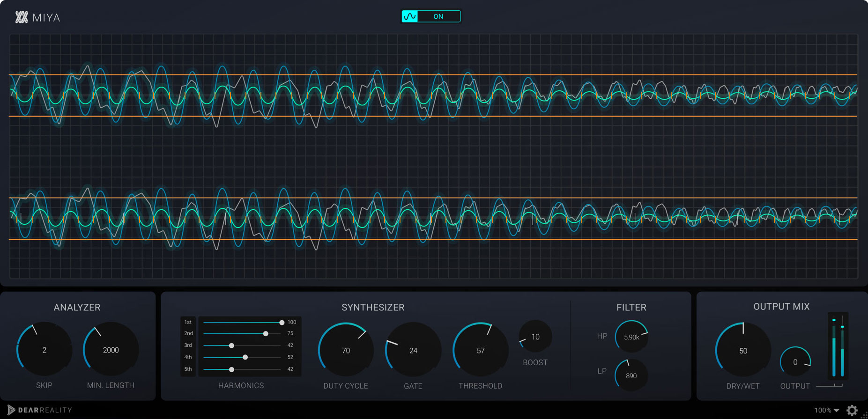Image resolution: width=868 pixels, height=419 pixels.
Task: Click the Threshold knob
Action: click(481, 350)
